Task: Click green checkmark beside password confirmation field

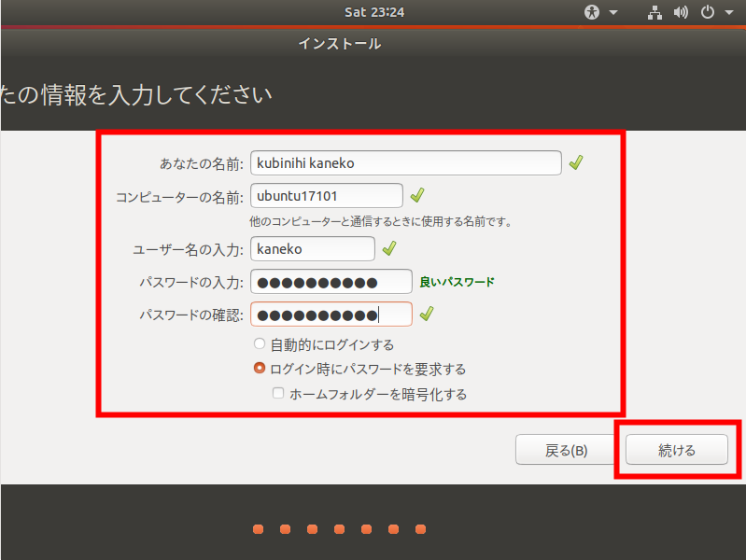Action: coord(427,314)
